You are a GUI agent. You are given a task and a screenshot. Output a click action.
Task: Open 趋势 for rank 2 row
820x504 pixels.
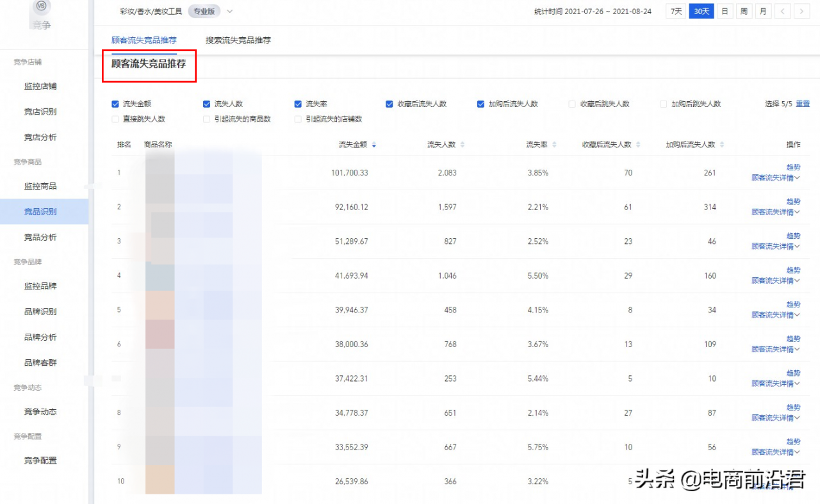793,202
